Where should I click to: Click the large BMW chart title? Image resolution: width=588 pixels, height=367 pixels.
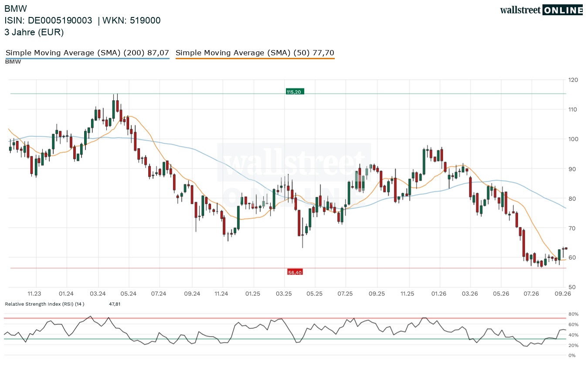coord(15,8)
